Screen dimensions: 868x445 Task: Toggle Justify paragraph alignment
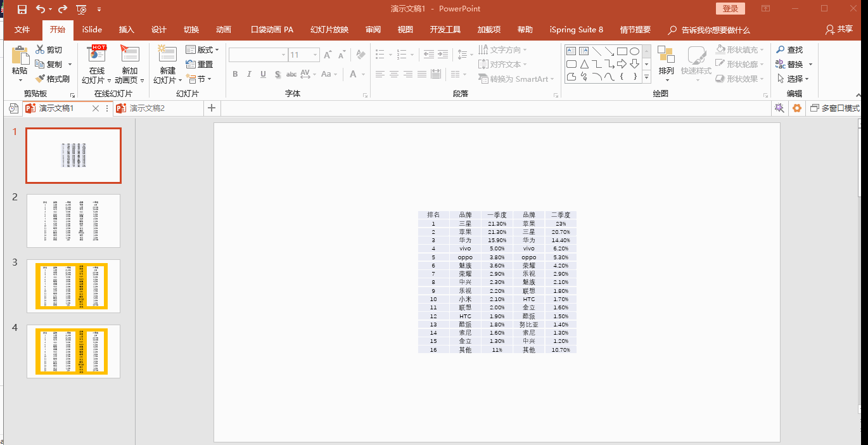pos(422,74)
